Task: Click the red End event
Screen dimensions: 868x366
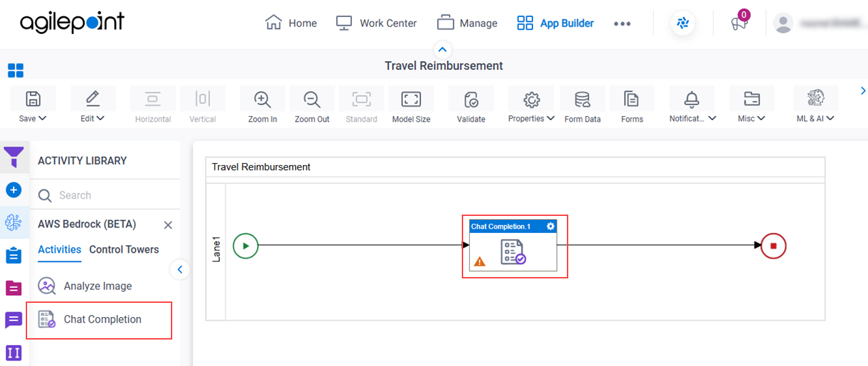Action: (773, 246)
